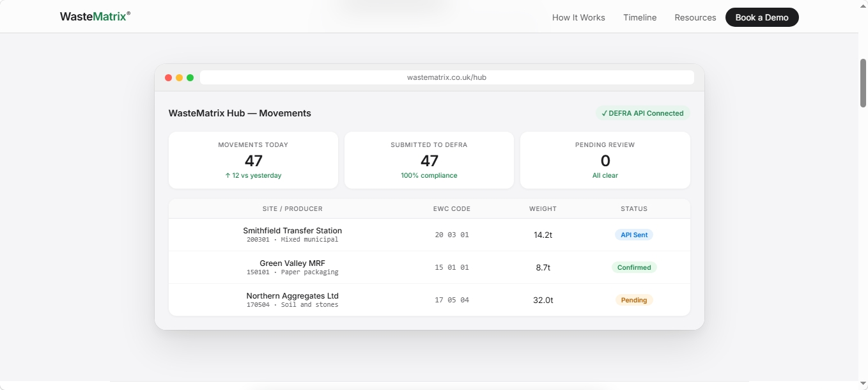
Task: Click the wastematrix.co.uk/hub address bar
Action: [447, 77]
